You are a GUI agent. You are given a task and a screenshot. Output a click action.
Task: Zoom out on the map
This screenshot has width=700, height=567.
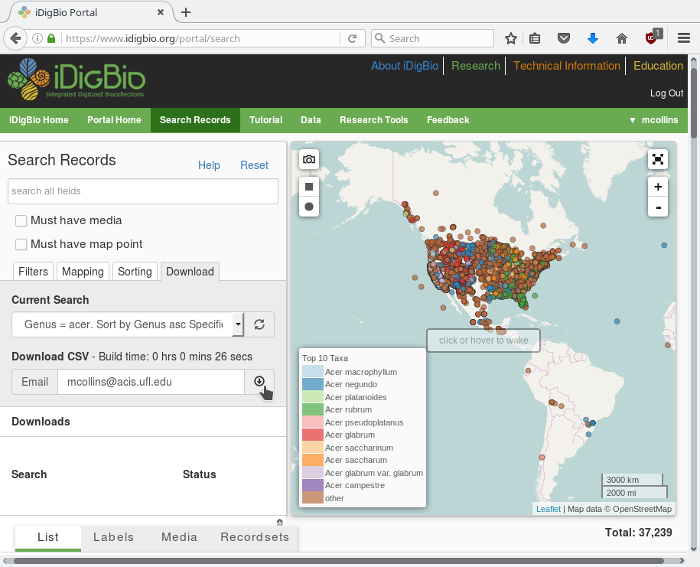pyautogui.click(x=657, y=207)
